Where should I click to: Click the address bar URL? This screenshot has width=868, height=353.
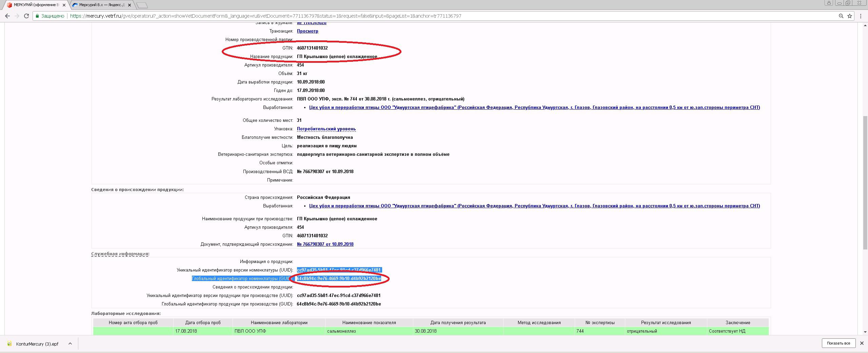[265, 16]
